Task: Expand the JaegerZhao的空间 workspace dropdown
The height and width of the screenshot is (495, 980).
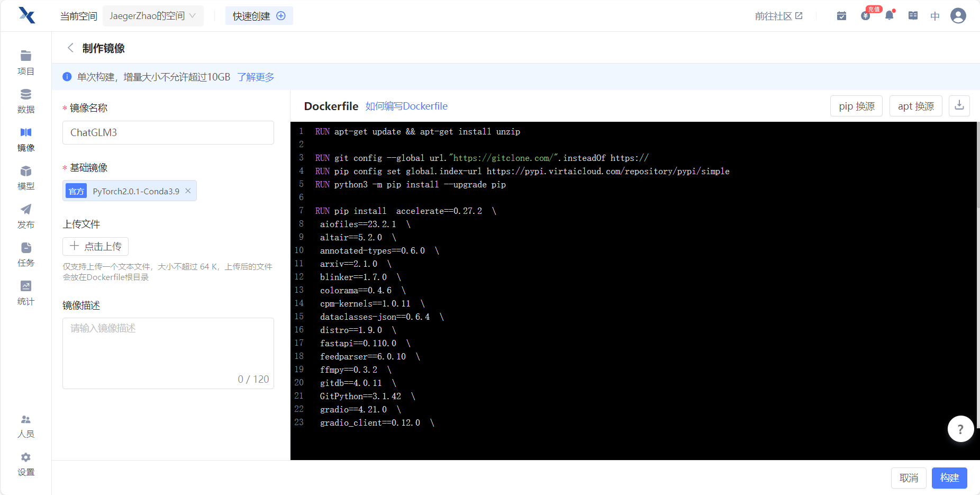Action: pyautogui.click(x=153, y=16)
